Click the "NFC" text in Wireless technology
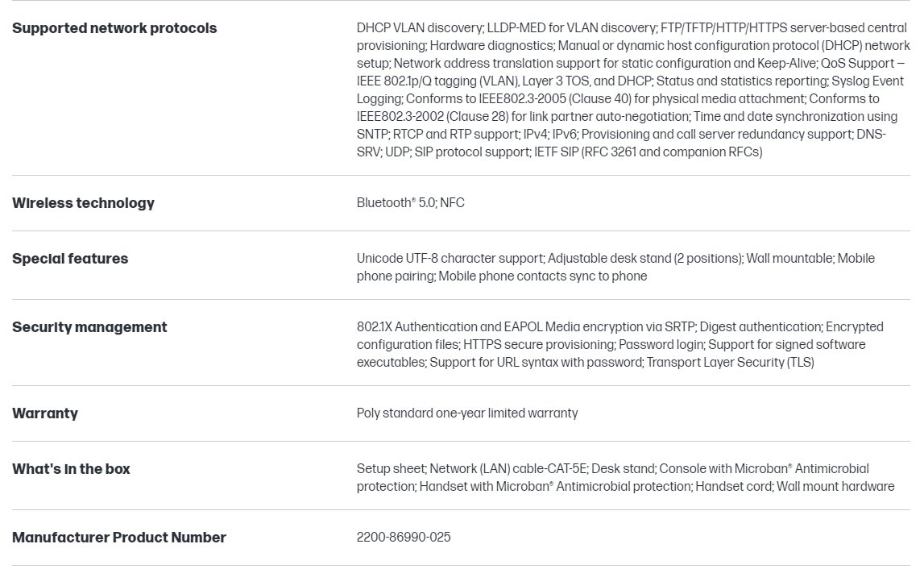The height and width of the screenshot is (569, 924). point(453,203)
